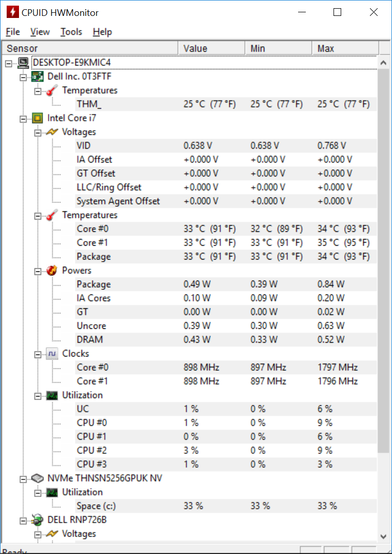Open the Tools menu
Image resolution: width=392 pixels, height=554 pixels.
tap(71, 32)
